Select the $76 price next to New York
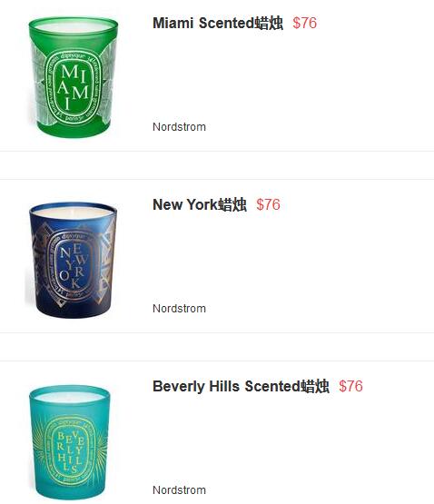434x504 pixels. tap(268, 204)
